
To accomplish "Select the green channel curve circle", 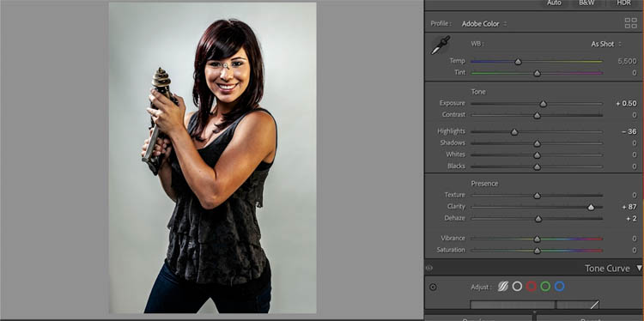I will 545,287.
